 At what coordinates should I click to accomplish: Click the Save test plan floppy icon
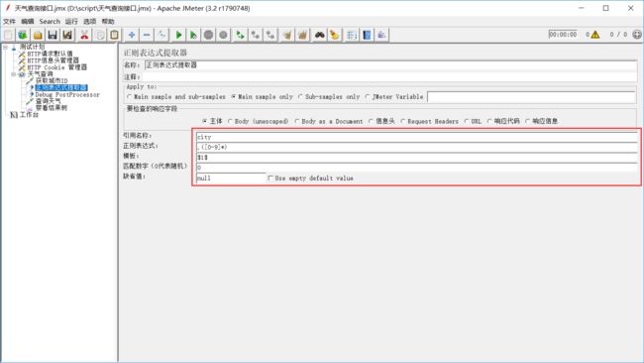coord(53,35)
